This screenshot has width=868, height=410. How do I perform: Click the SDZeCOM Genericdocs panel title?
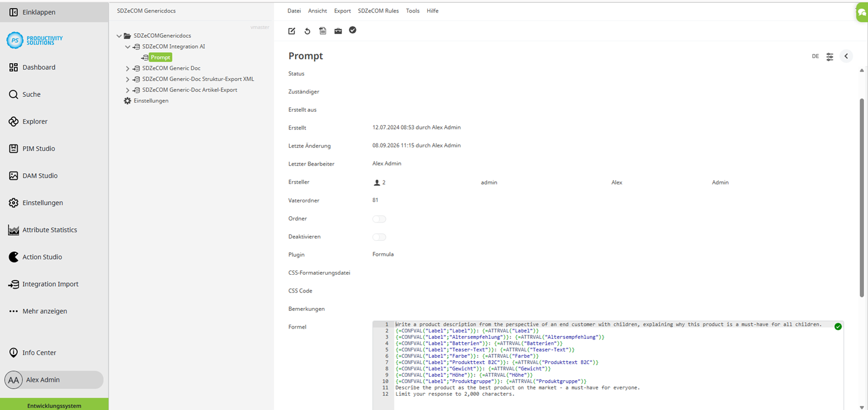click(x=146, y=11)
